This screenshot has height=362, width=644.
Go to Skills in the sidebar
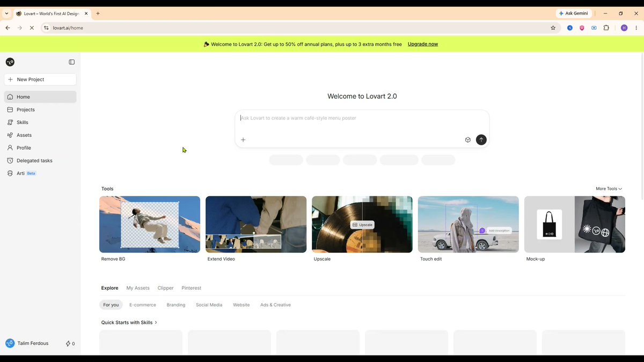click(40, 122)
